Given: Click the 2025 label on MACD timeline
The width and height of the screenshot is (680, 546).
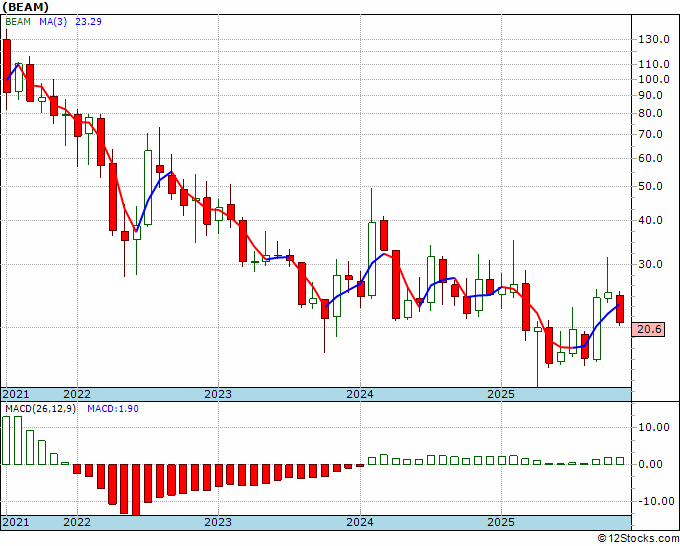Looking at the screenshot, I should click(501, 522).
